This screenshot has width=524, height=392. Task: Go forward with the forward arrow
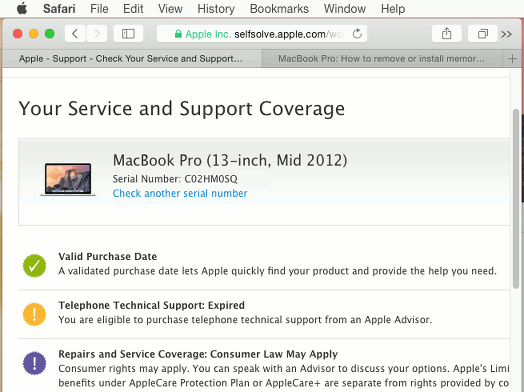point(97,34)
